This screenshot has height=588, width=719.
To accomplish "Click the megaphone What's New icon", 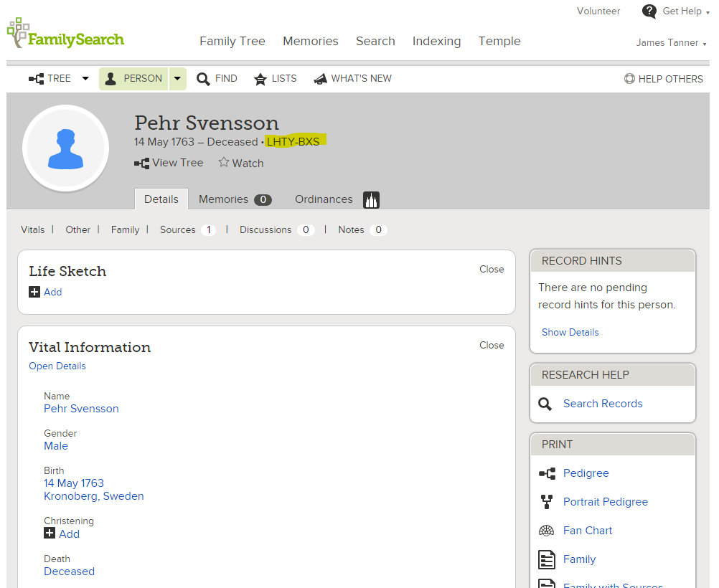I will [x=320, y=79].
